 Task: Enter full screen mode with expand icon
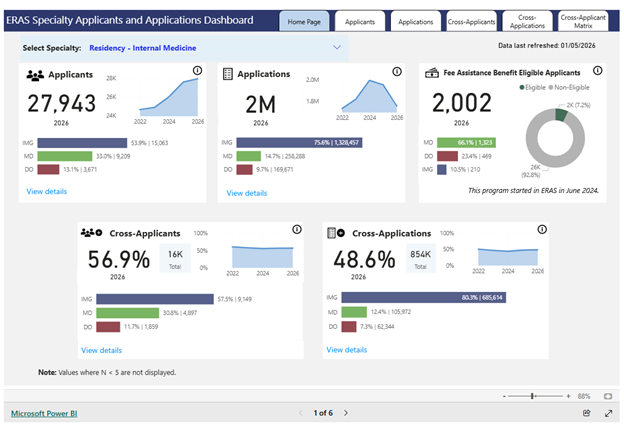pyautogui.click(x=608, y=413)
